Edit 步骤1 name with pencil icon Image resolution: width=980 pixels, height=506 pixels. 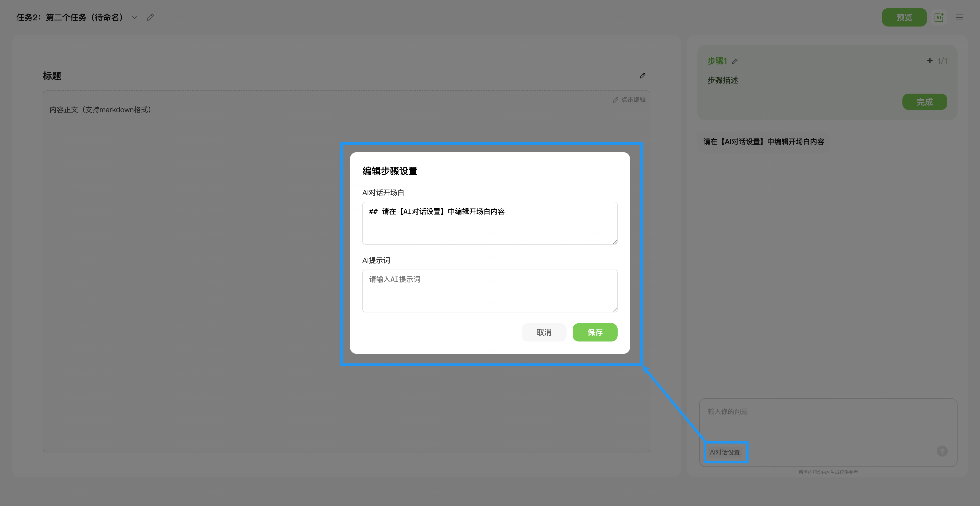pyautogui.click(x=735, y=61)
